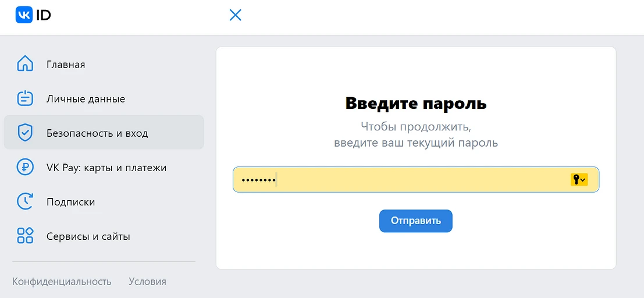Click the security shield icon
644x298 pixels.
25,133
